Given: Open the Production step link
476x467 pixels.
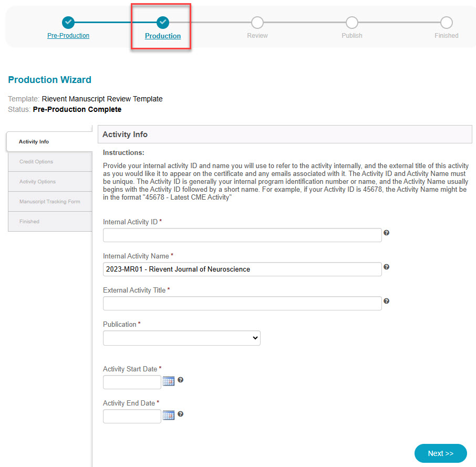Looking at the screenshot, I should (x=163, y=36).
